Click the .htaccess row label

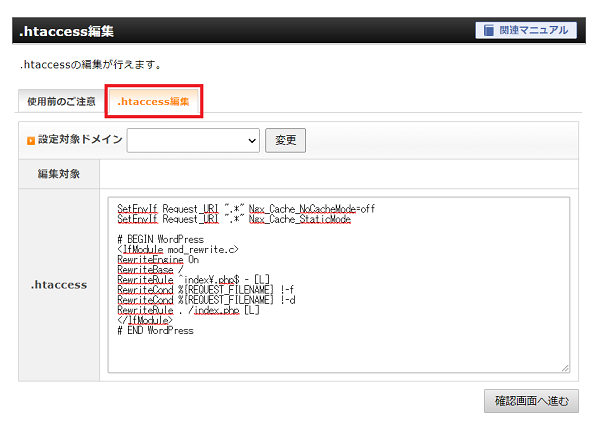(x=59, y=285)
